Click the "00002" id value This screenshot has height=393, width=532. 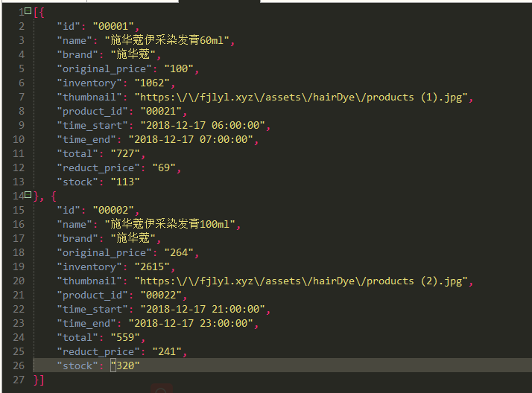click(x=113, y=211)
